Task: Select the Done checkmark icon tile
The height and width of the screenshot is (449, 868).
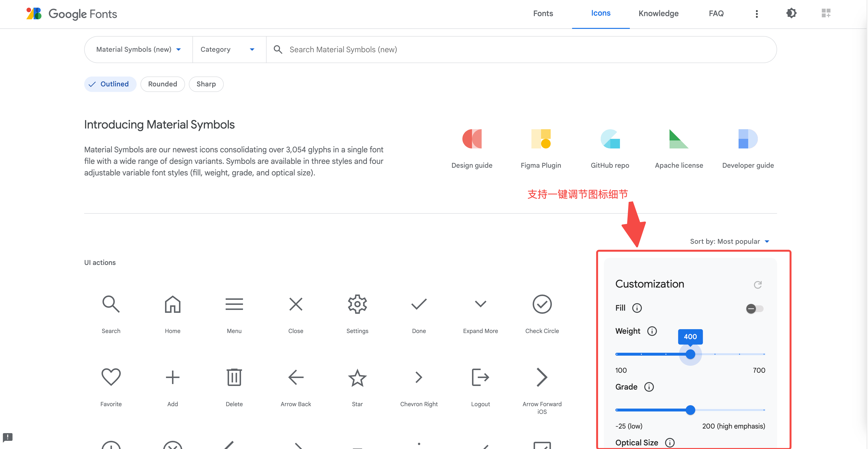Action: click(x=419, y=314)
